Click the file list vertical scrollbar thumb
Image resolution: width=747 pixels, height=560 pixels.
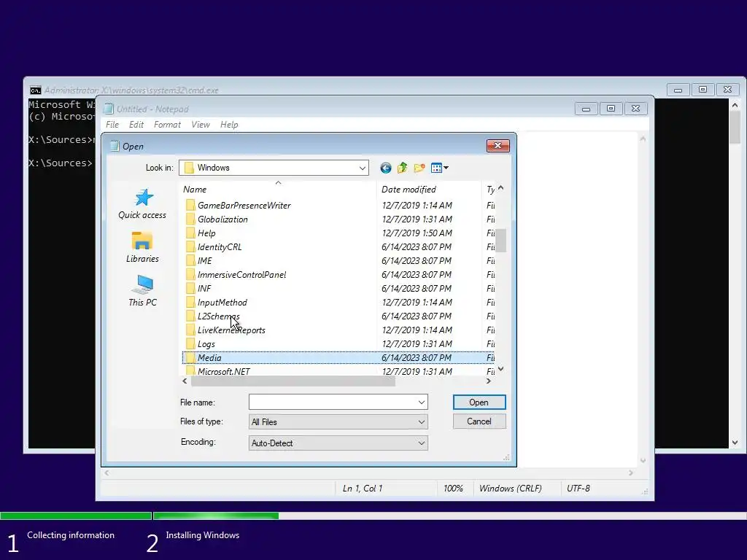coord(500,241)
